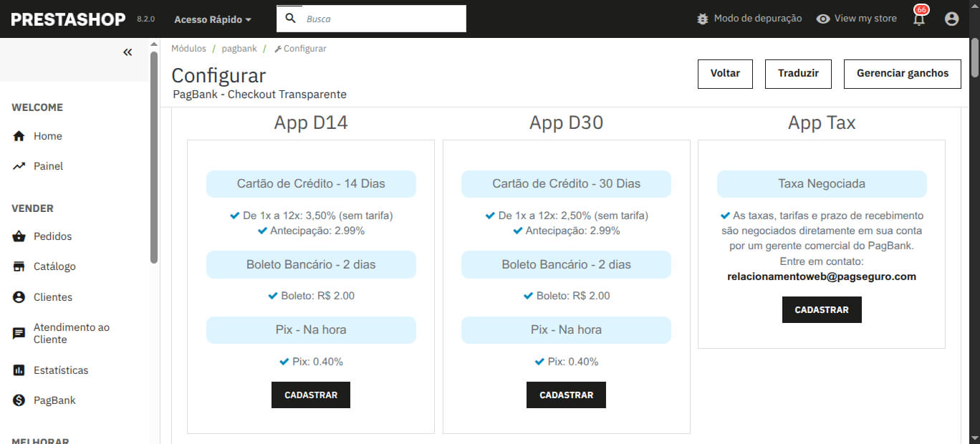Image resolution: width=980 pixels, height=444 pixels.
Task: Click the notifications bell icon
Action: click(918, 19)
